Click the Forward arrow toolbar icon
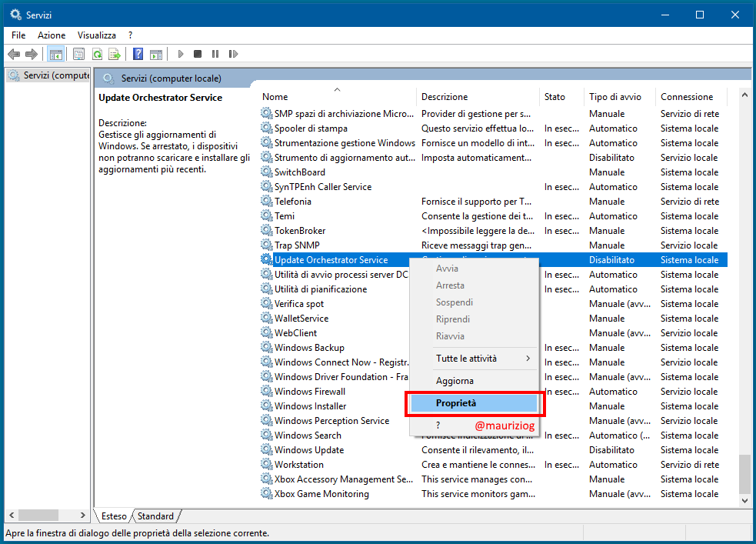The height and width of the screenshot is (544, 756). point(32,54)
